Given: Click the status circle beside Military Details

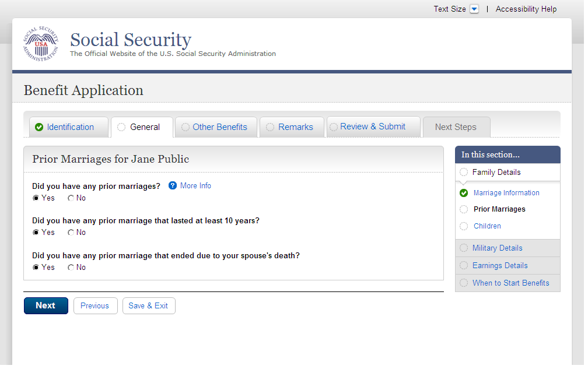Looking at the screenshot, I should coord(464,248).
